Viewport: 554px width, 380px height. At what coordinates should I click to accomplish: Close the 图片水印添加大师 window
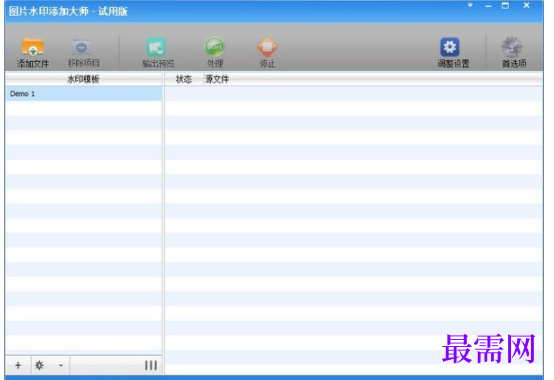point(526,5)
